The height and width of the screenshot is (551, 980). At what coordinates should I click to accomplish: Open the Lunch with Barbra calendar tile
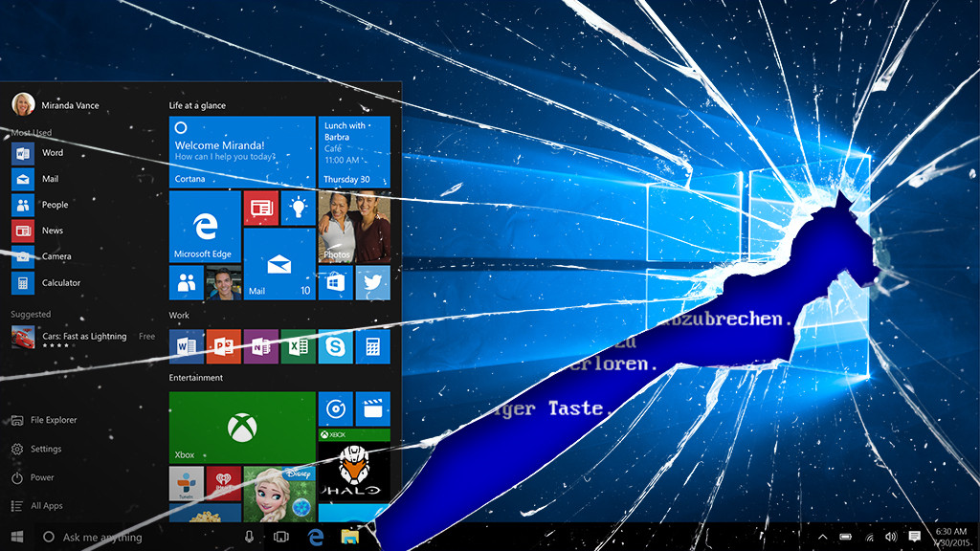pyautogui.click(x=354, y=152)
